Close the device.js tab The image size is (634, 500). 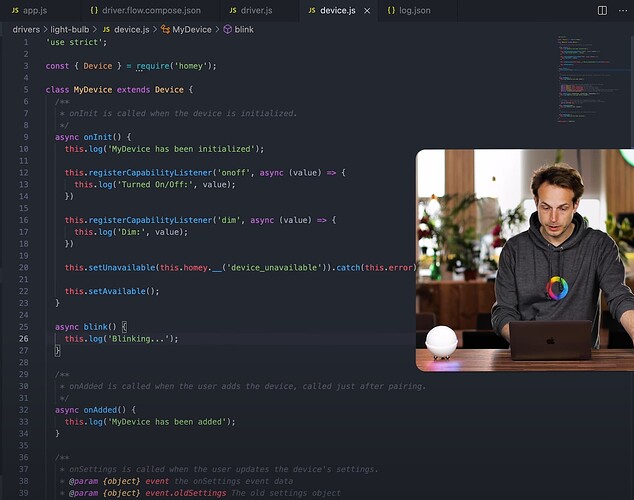(x=367, y=11)
